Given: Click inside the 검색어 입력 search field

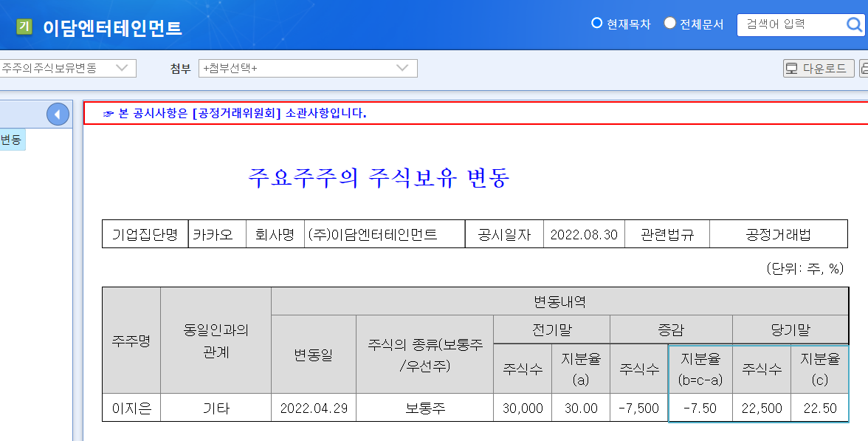Looking at the screenshot, I should [x=782, y=24].
